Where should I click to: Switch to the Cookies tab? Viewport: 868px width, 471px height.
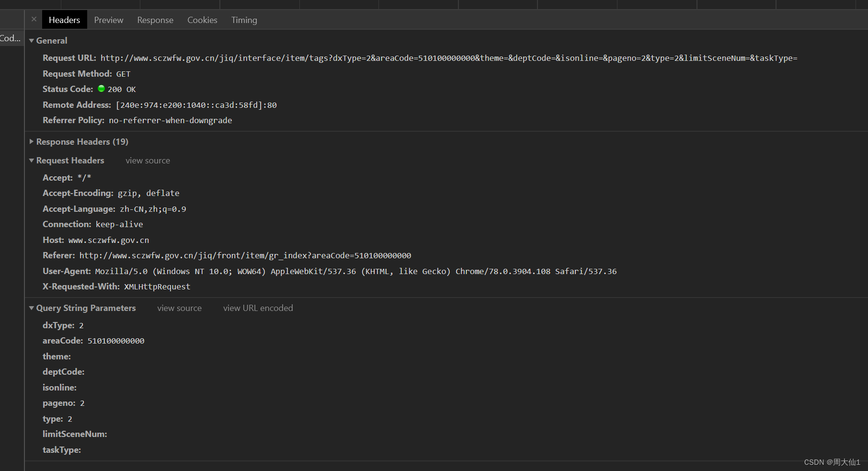(x=202, y=20)
